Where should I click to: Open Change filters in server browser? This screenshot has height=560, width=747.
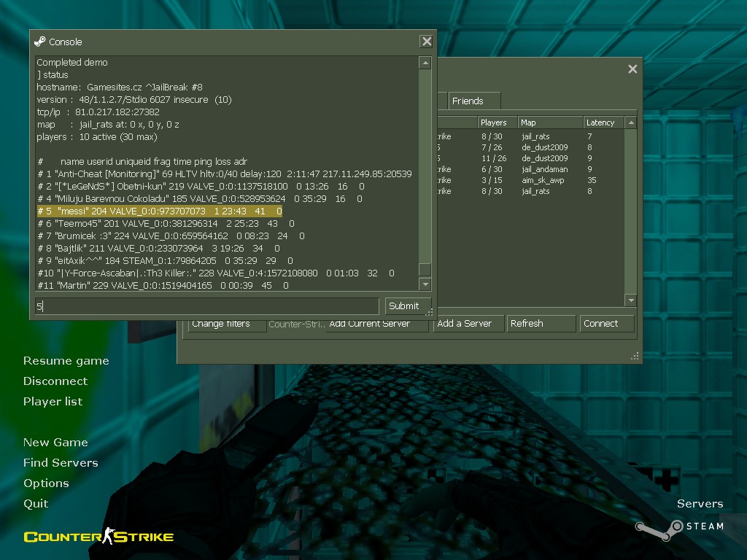click(227, 324)
